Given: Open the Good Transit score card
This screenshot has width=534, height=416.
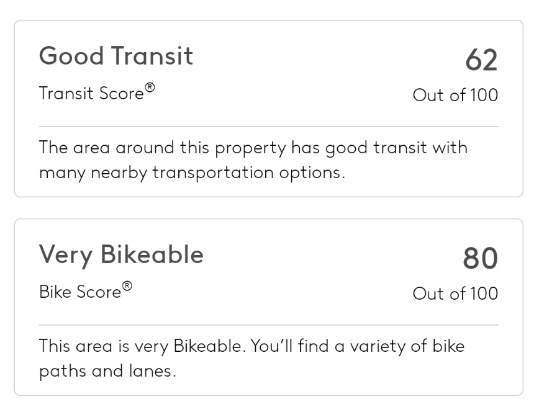Looking at the screenshot, I should (x=268, y=109).
